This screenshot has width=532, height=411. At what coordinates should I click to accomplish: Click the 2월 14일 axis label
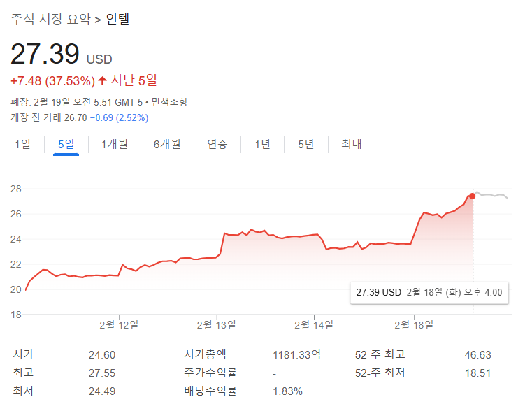[314, 325]
